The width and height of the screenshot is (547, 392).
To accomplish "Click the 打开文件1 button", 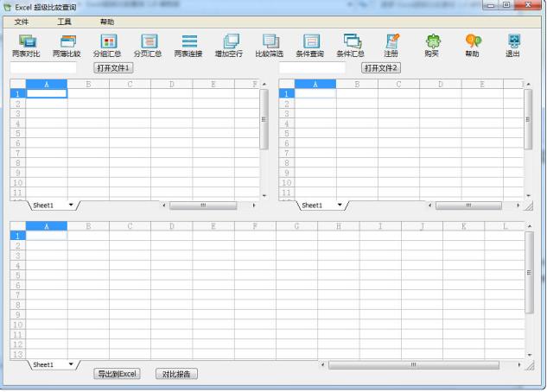I will pos(113,68).
